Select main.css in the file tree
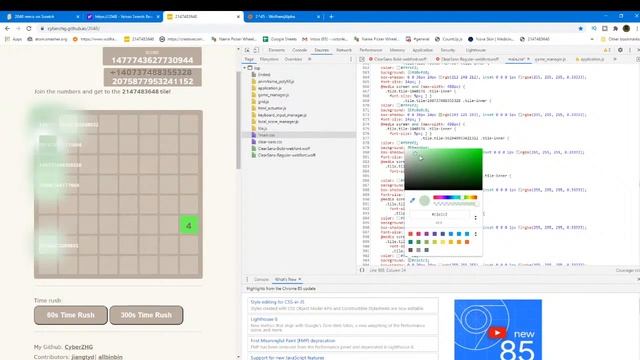640x360 pixels. 266,135
